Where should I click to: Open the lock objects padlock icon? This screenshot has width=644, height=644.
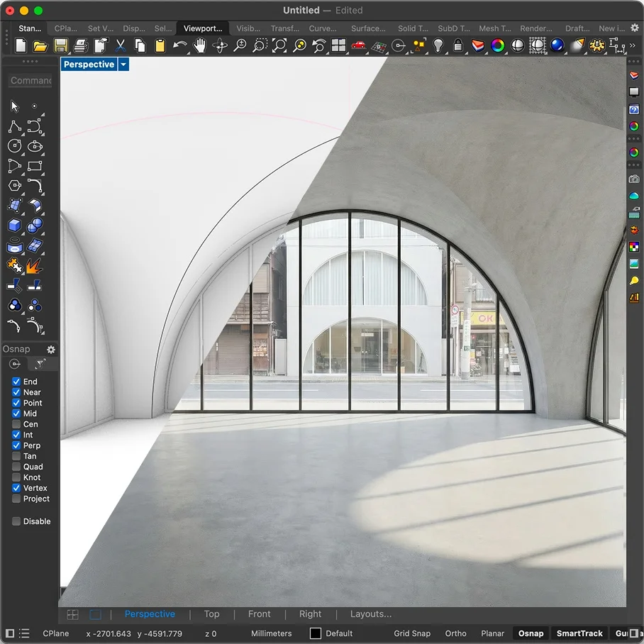[x=458, y=45]
